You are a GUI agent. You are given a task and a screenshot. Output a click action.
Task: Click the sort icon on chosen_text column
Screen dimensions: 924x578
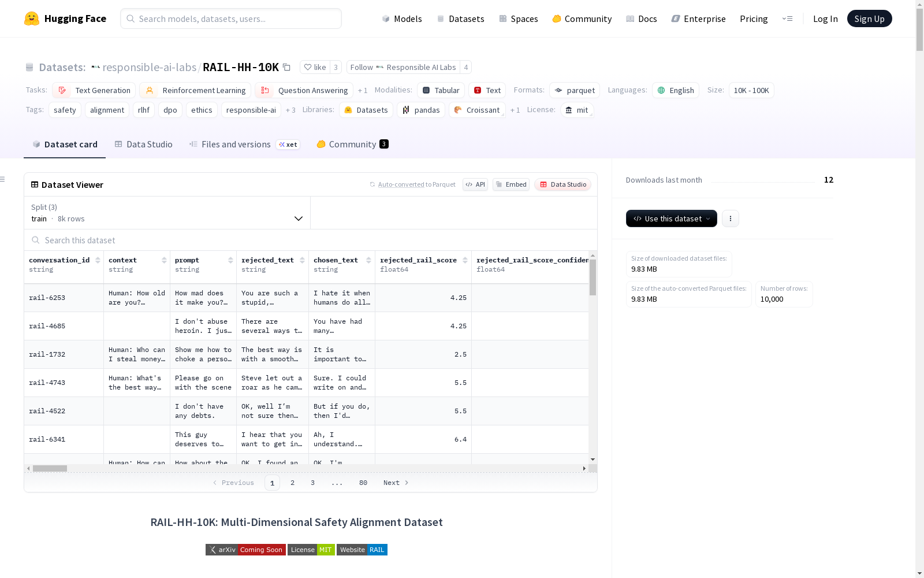(x=368, y=260)
